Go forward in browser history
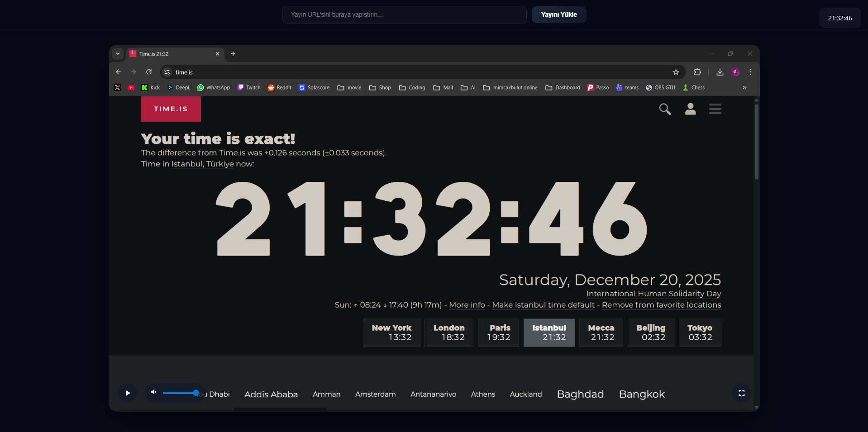868x432 pixels. tap(134, 72)
